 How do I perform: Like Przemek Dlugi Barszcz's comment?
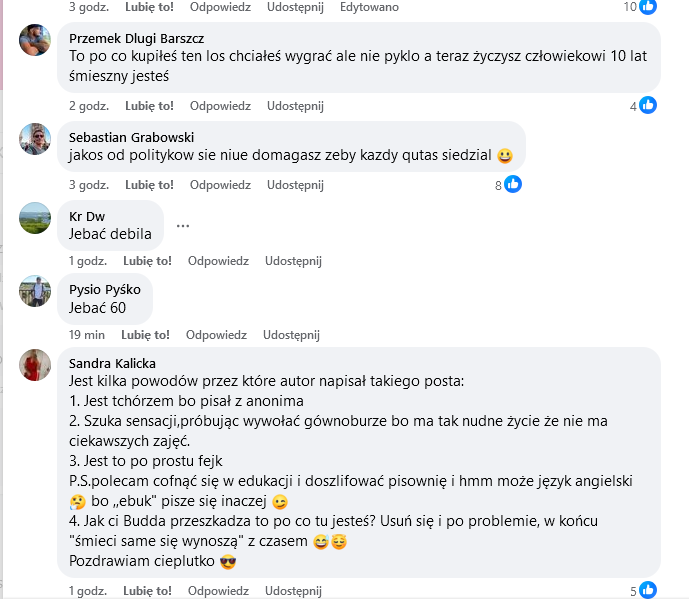click(x=149, y=105)
